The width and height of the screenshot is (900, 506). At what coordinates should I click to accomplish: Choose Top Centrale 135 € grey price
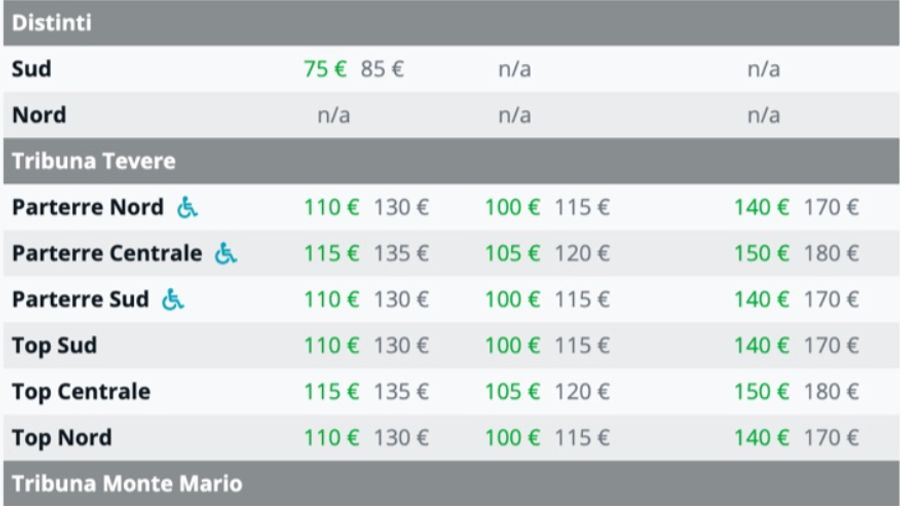click(x=401, y=391)
